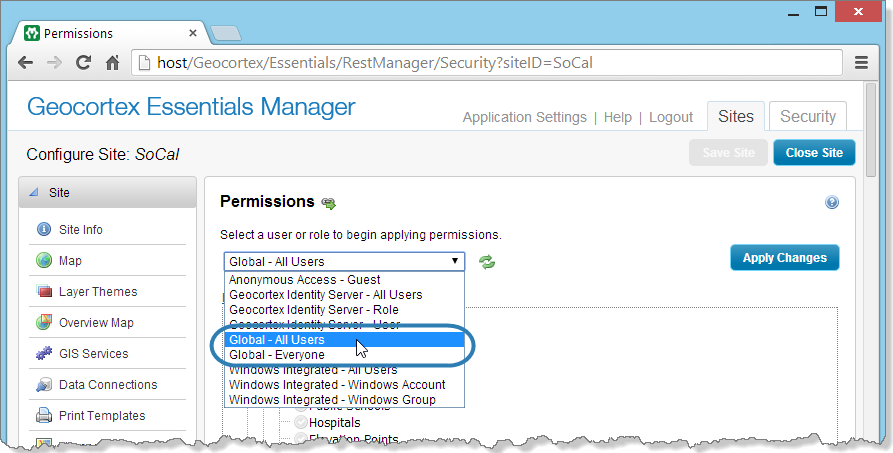Click the page icon in address bar
Image resolution: width=893 pixels, height=453 pixels.
point(145,63)
